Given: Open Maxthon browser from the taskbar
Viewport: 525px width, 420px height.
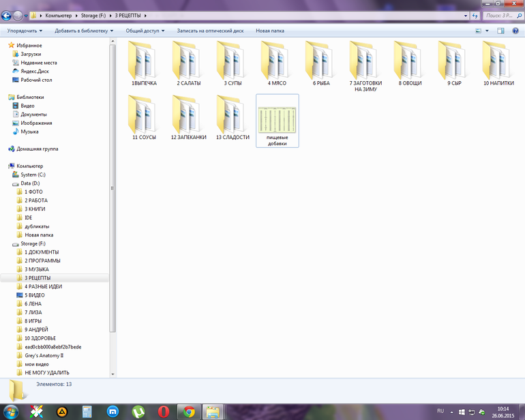Looking at the screenshot, I should point(112,412).
